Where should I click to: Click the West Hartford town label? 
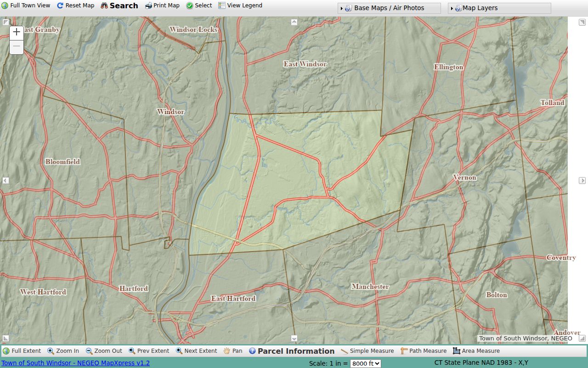pos(43,292)
